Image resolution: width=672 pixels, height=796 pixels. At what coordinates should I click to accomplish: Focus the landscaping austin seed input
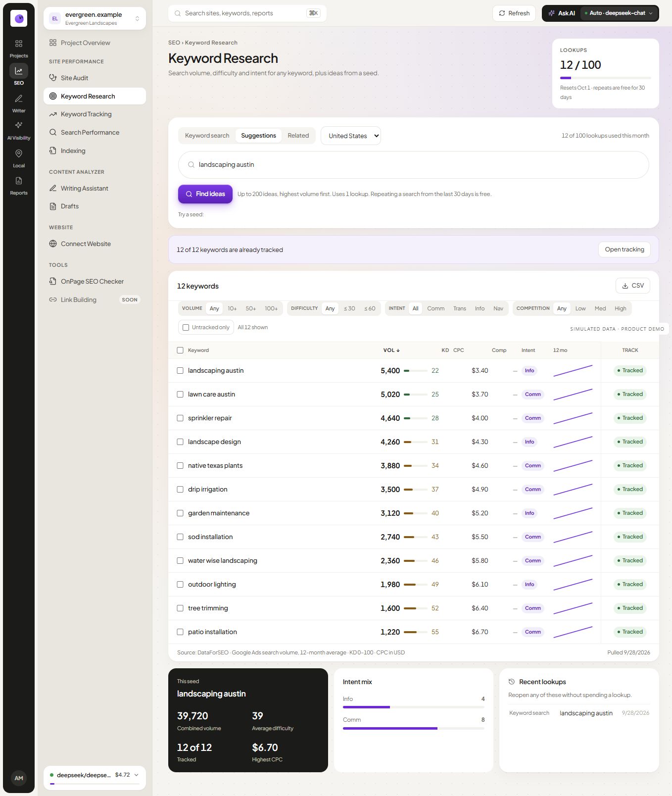click(414, 165)
